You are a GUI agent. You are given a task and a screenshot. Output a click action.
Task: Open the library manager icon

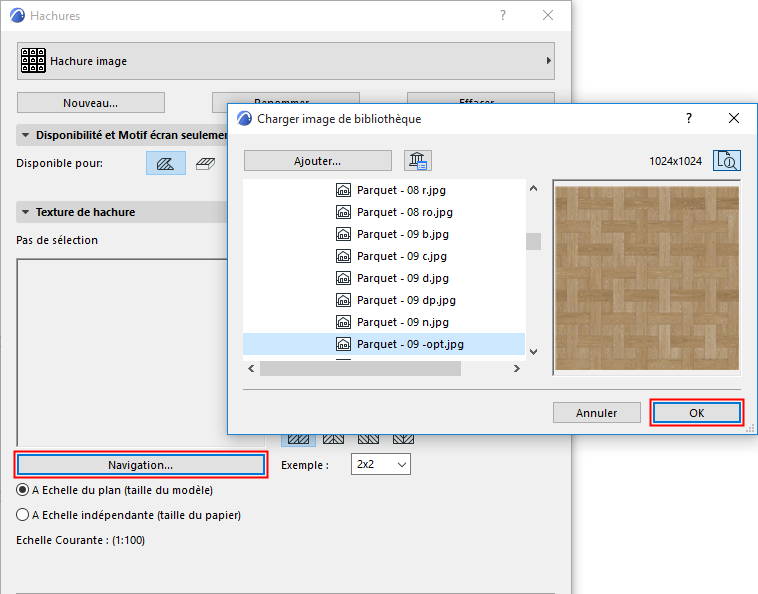[x=418, y=160]
